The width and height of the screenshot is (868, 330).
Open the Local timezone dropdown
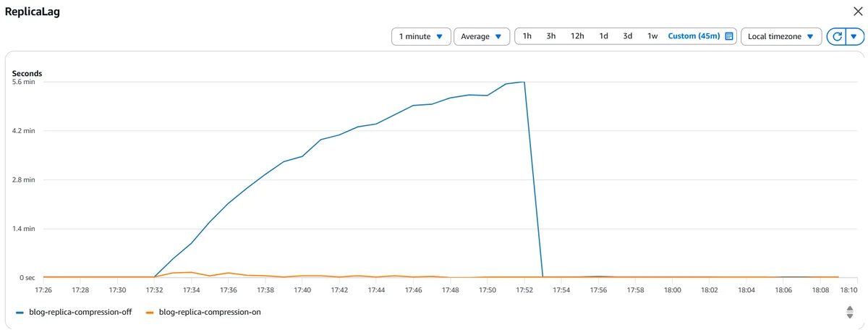tap(781, 36)
